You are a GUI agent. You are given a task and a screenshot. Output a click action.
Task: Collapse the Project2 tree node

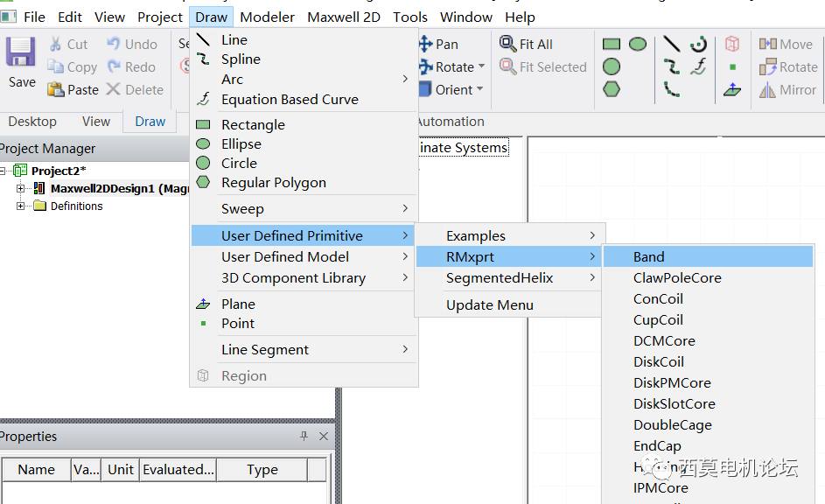coord(4,171)
